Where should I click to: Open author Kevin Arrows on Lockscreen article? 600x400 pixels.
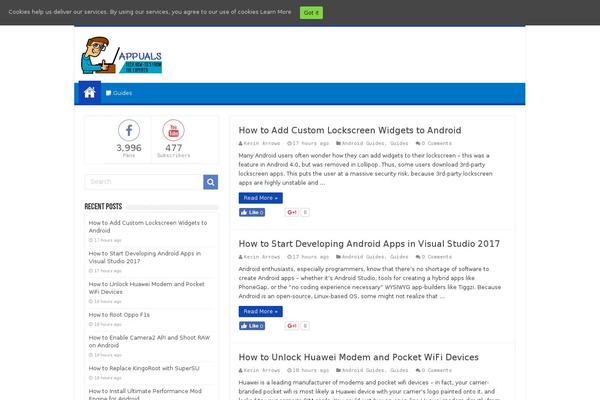tap(262, 143)
